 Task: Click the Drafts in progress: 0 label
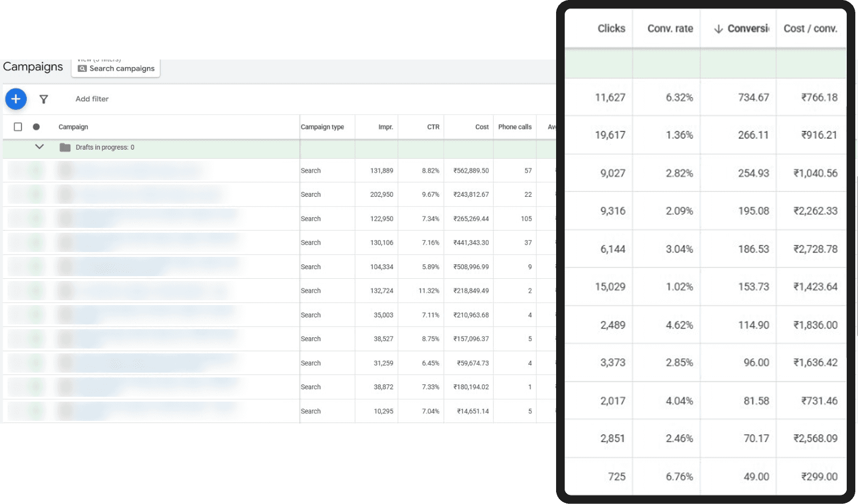click(105, 147)
